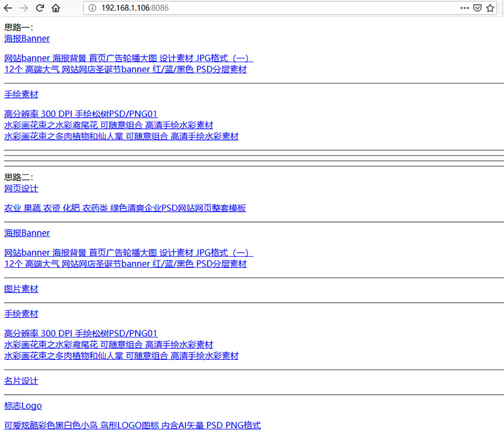Open the 名片设计 category link

pyautogui.click(x=21, y=381)
